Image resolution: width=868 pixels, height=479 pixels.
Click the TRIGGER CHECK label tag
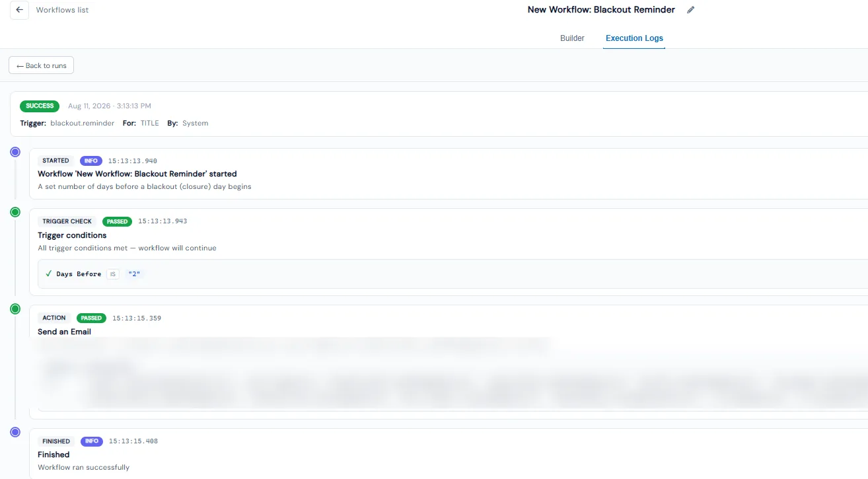coord(67,221)
